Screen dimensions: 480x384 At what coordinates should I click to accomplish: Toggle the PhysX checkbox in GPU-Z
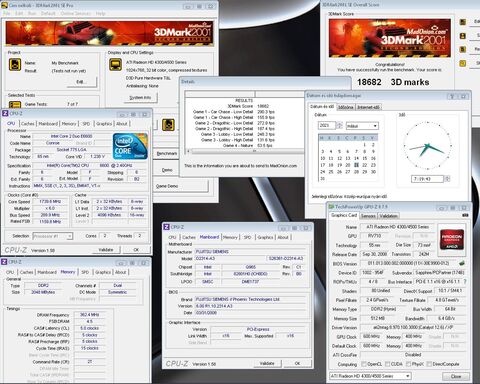point(408,364)
